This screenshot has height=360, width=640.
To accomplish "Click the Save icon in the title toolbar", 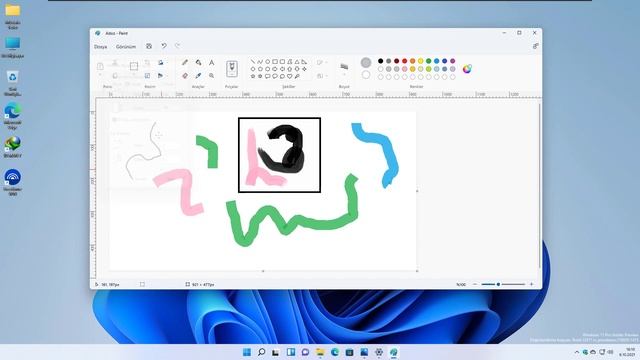I will (x=149, y=46).
